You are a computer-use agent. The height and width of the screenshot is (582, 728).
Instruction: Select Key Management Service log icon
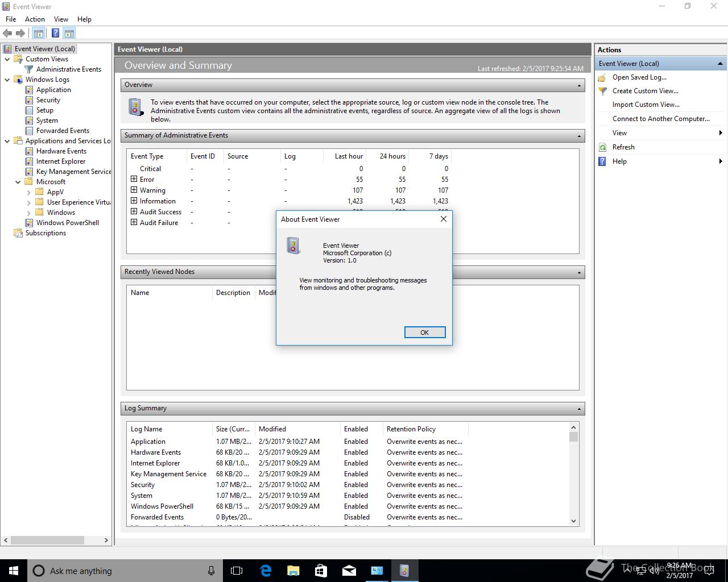coord(29,172)
